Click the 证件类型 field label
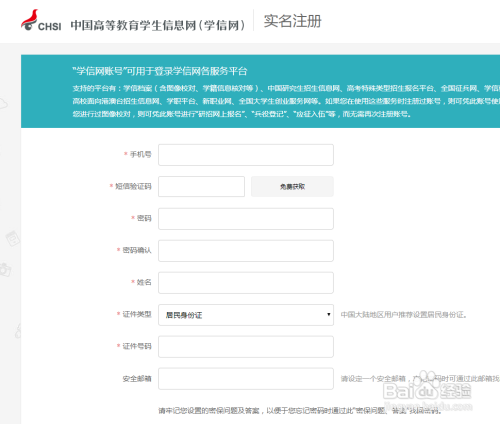Image resolution: width=500 pixels, height=424 pixels. pos(137,314)
